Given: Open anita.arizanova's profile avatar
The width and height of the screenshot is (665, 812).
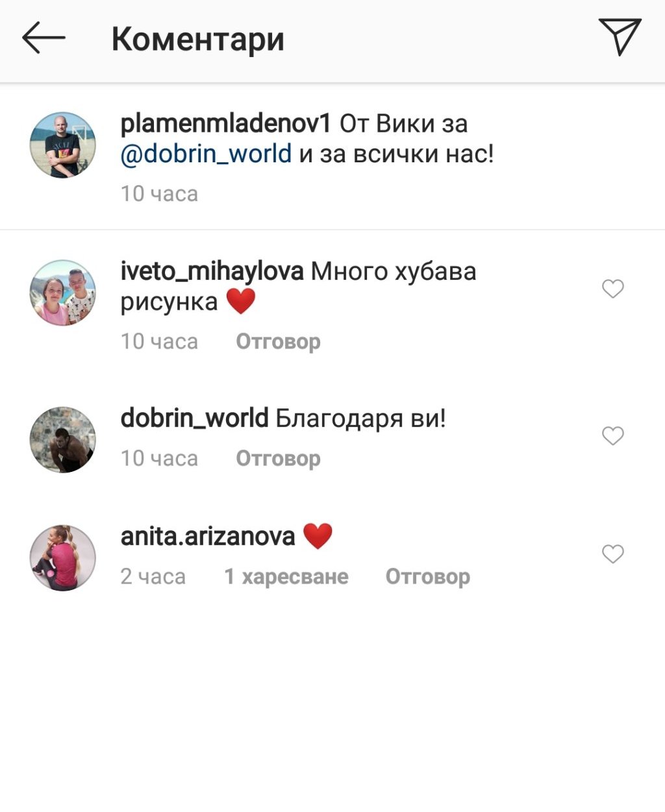Looking at the screenshot, I should 63,558.
